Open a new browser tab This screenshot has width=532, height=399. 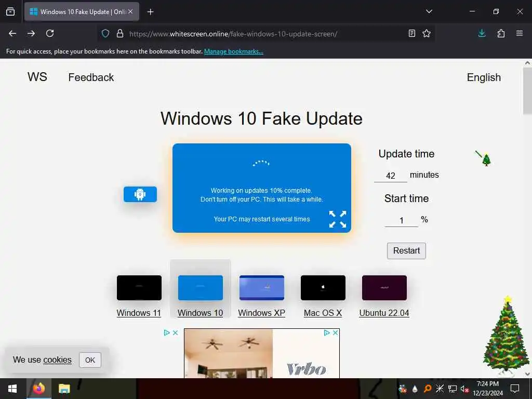coord(150,12)
